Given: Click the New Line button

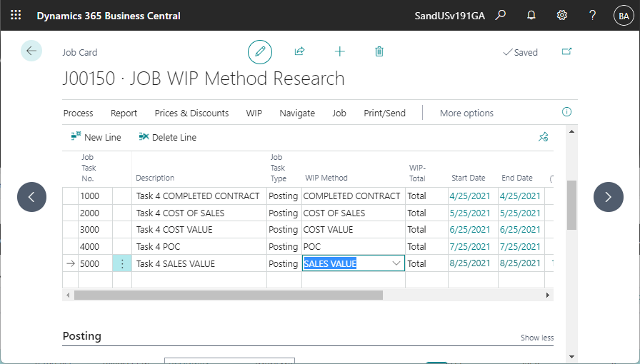Looking at the screenshot, I should (96, 137).
